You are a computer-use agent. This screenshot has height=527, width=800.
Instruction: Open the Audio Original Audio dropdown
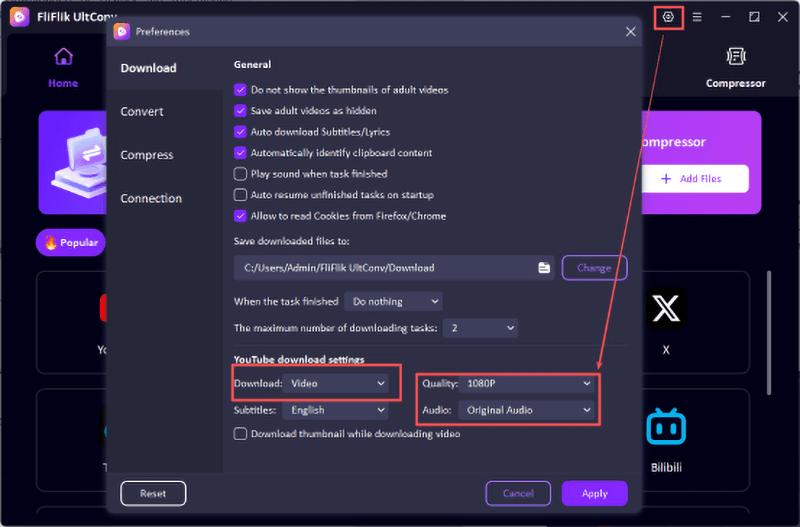[529, 410]
